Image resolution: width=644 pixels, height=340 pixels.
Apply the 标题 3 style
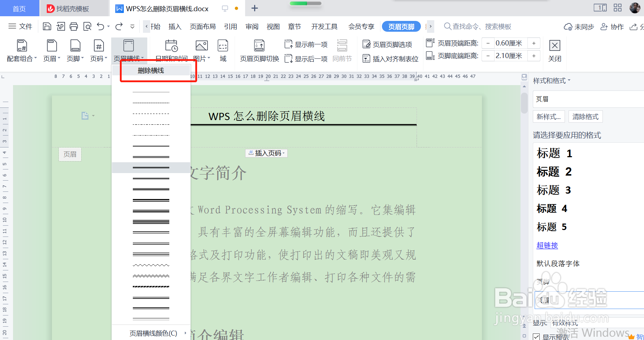(x=554, y=190)
